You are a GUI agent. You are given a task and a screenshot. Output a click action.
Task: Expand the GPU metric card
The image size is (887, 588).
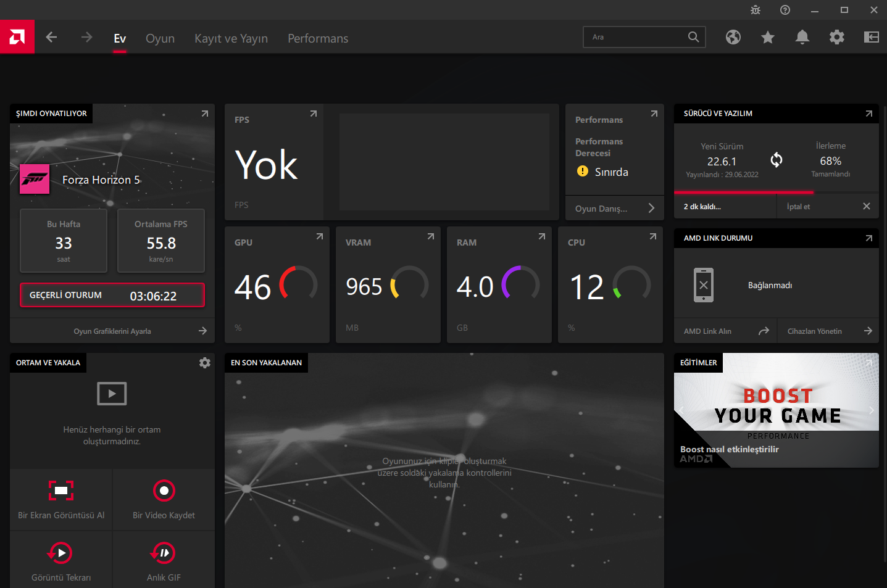click(x=320, y=236)
